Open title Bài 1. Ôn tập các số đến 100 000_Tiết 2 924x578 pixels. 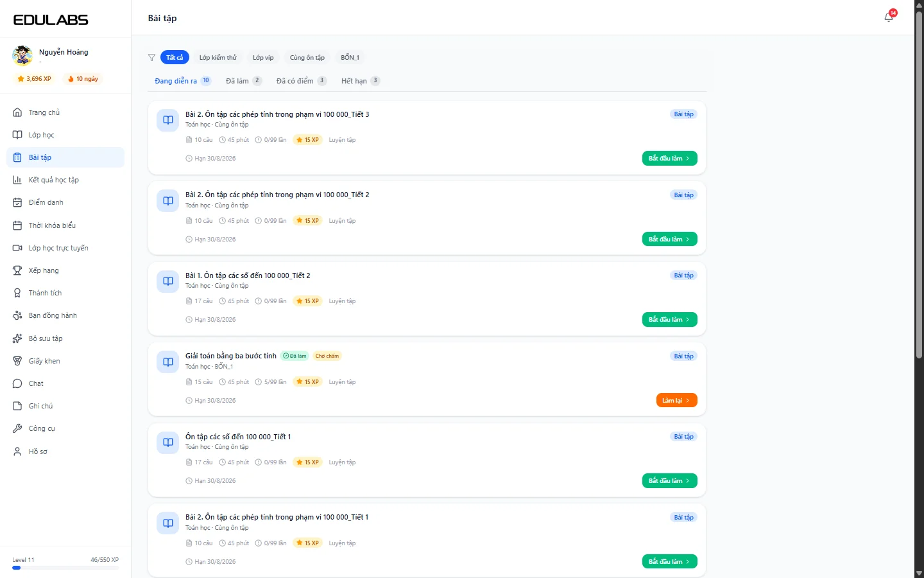tap(248, 276)
